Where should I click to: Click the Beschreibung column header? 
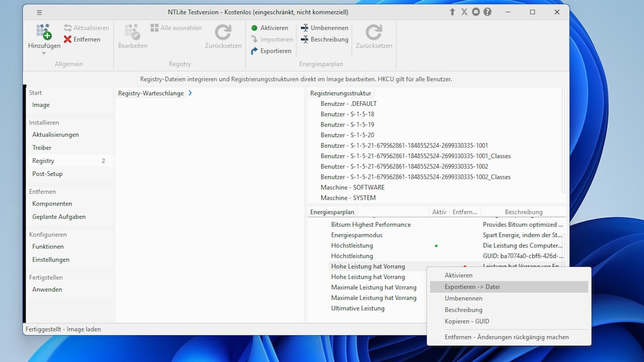[x=523, y=212]
